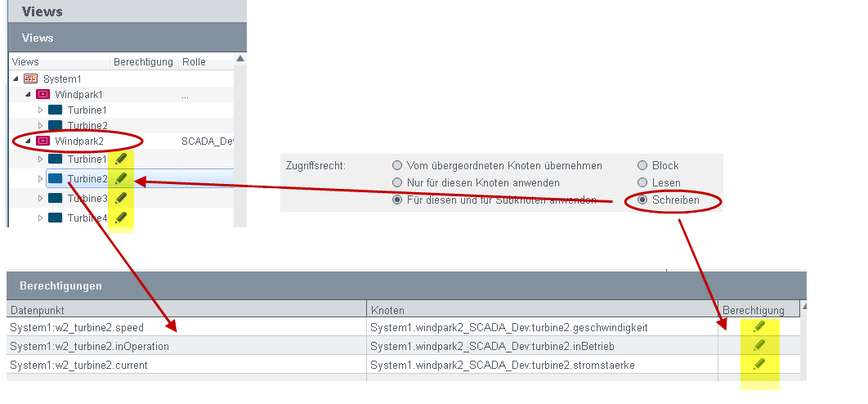Sort by Datenpunkt column header
Screen dimensions: 868x404
click(x=186, y=310)
